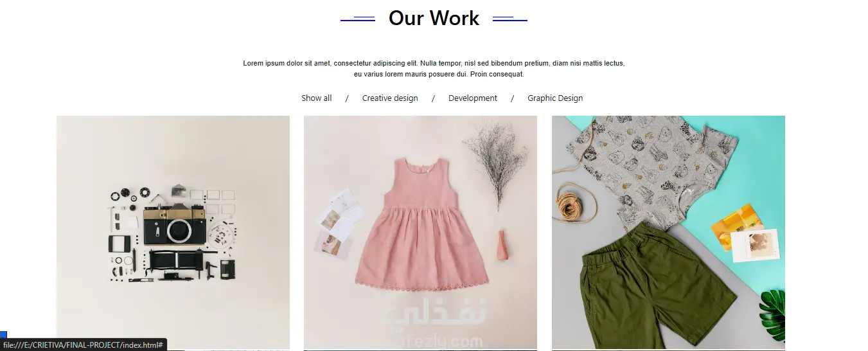This screenshot has height=351, width=868.
Task: Select the "Show all" portfolio filter
Action: tap(316, 98)
